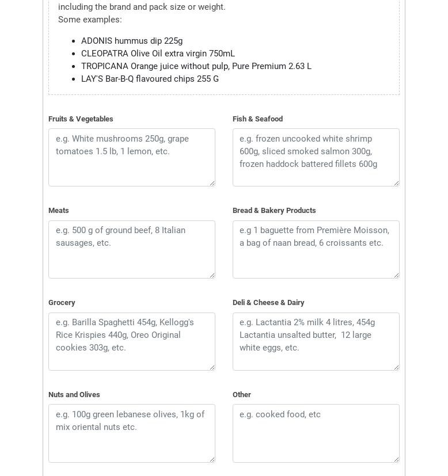Screen dimensions: 448x476
Task: Click the "Bread & Bakery Products" label
Action: pyautogui.click(x=274, y=211)
